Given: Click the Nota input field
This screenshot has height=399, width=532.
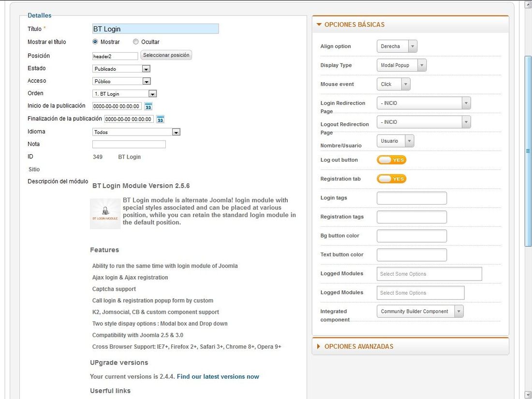Looking at the screenshot, I should pyautogui.click(x=129, y=144).
